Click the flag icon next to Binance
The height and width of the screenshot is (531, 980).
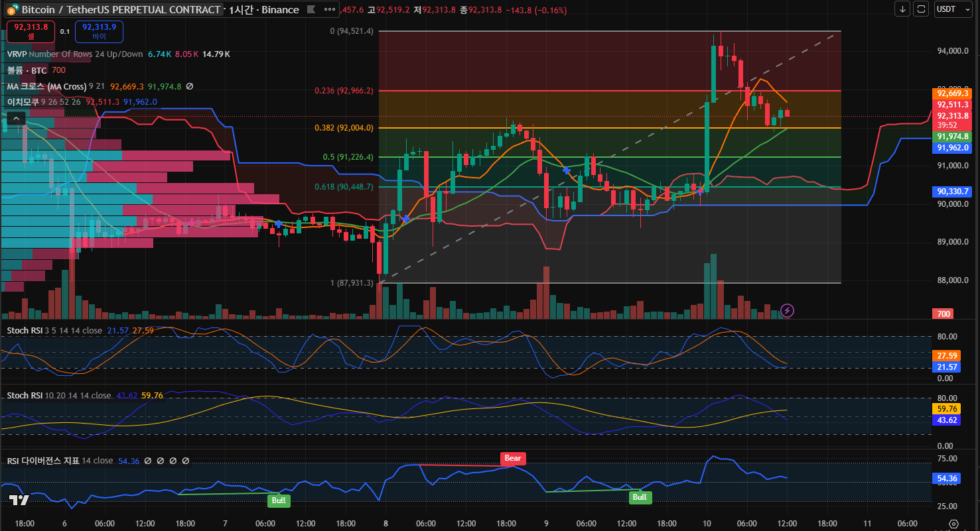click(311, 10)
